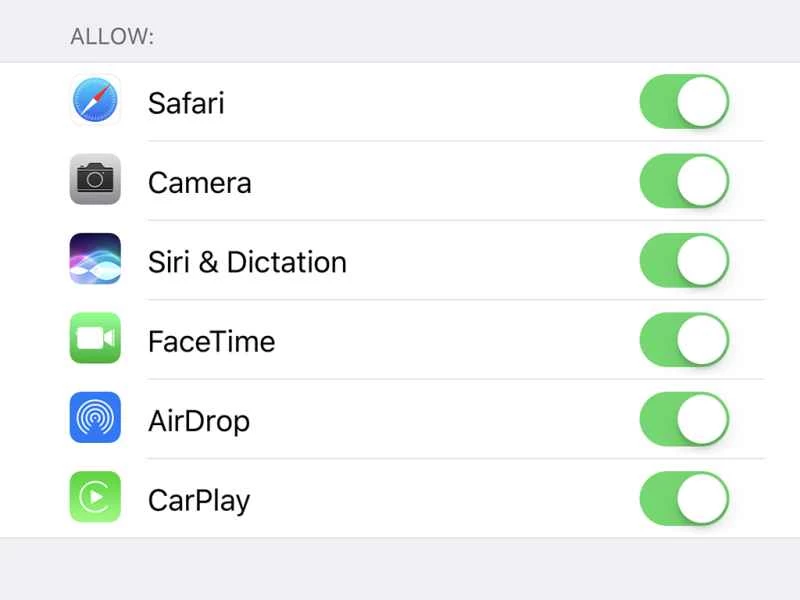Select the Camera label text

(199, 182)
